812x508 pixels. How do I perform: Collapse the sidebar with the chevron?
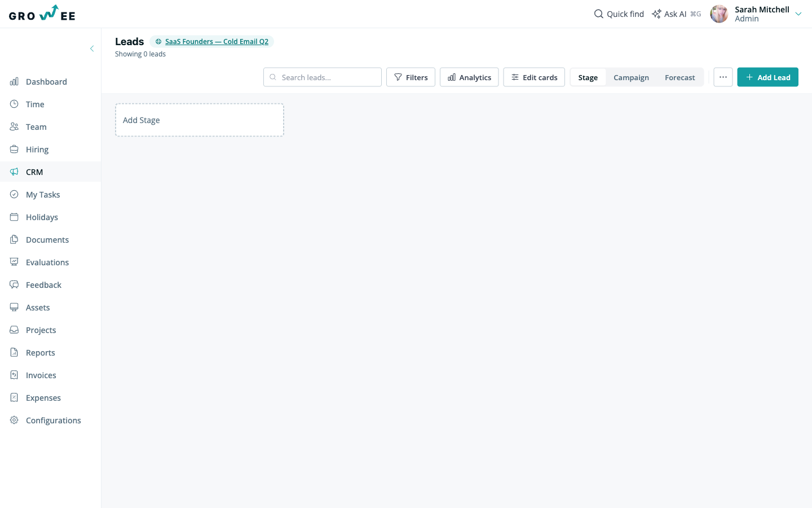(92, 49)
